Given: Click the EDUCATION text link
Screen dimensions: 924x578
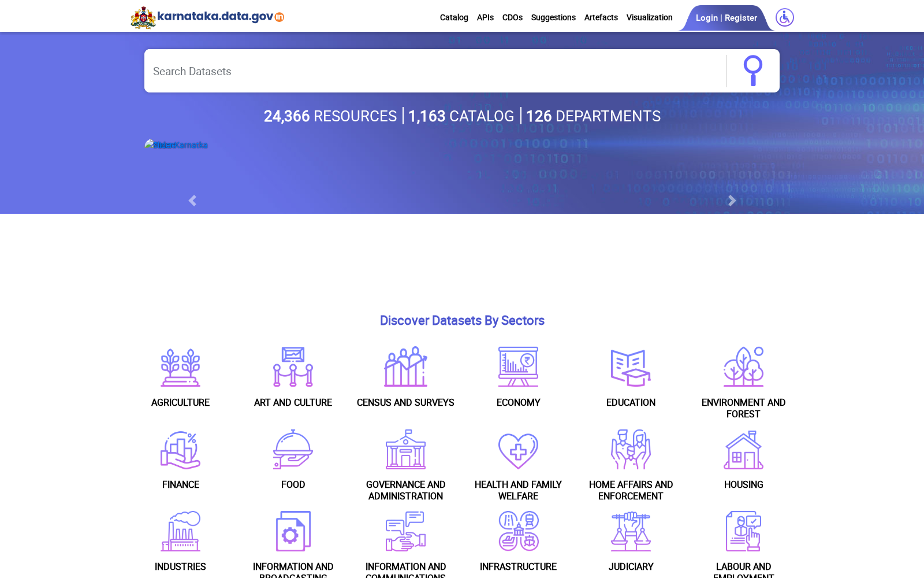Looking at the screenshot, I should tap(631, 402).
